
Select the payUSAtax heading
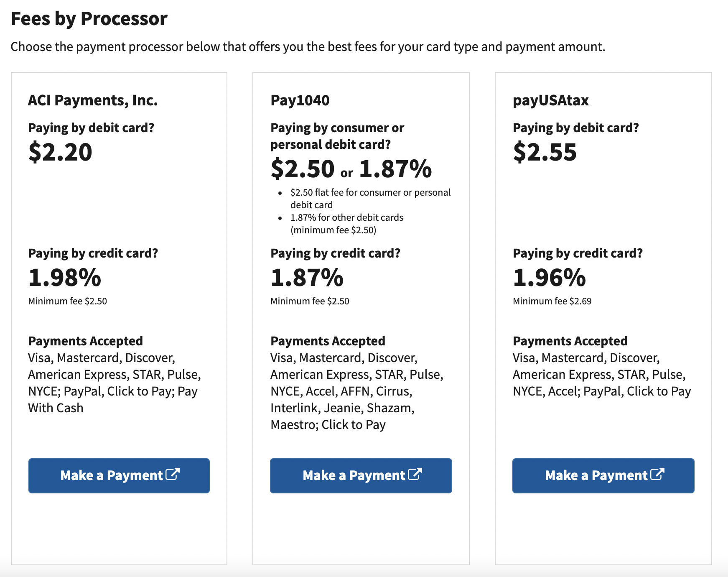(x=551, y=100)
